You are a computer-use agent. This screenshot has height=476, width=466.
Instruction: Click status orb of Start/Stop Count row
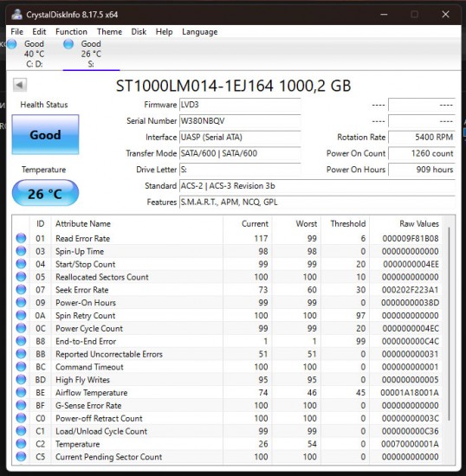coord(21,264)
